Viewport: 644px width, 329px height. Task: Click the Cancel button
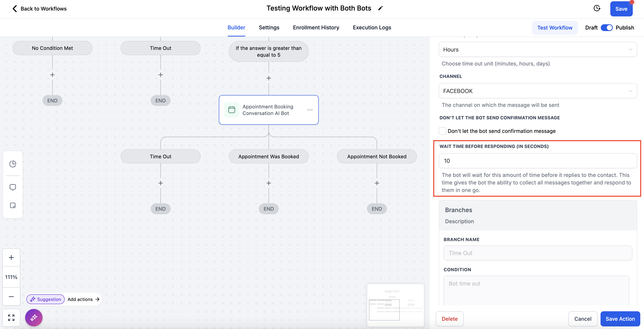click(583, 319)
